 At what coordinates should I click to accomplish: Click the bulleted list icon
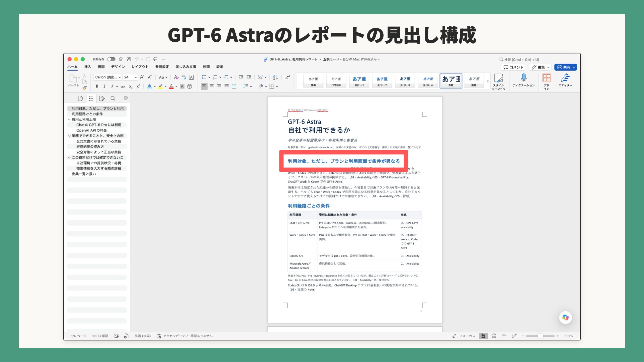point(204,77)
